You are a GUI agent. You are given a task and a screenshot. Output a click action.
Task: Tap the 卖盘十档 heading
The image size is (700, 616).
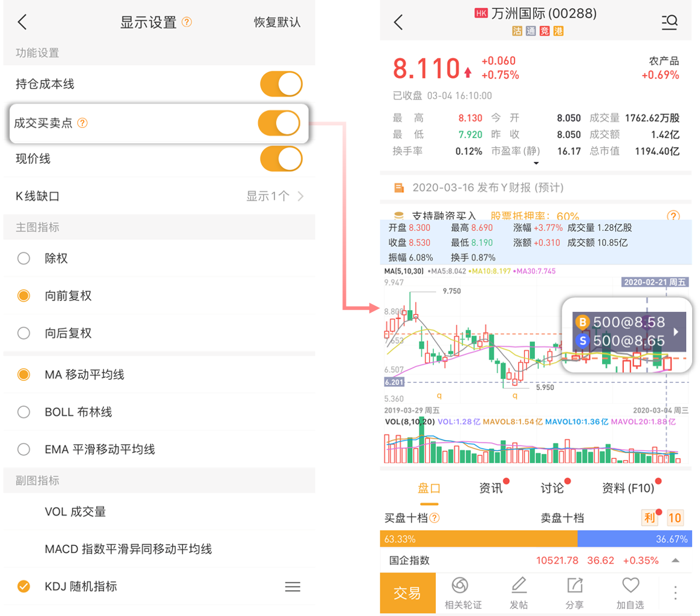563,518
